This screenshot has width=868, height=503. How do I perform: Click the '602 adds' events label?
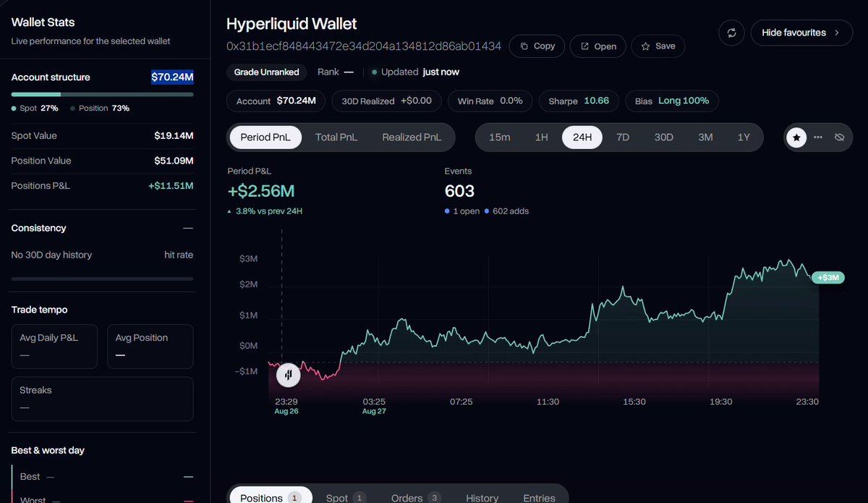(x=507, y=211)
